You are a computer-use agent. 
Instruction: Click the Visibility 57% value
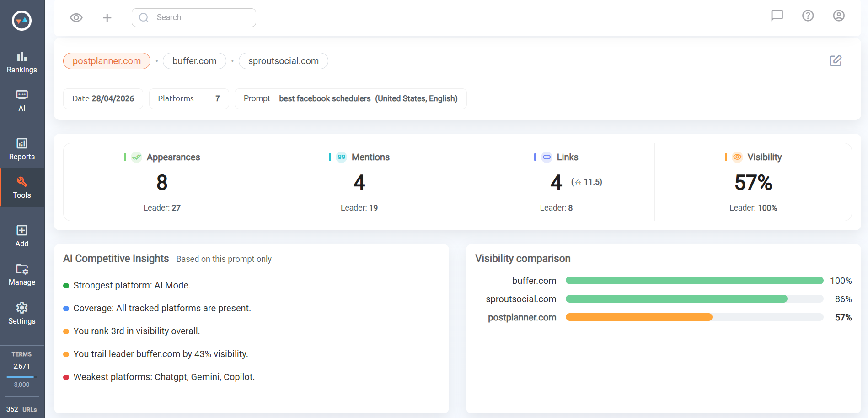point(753,183)
